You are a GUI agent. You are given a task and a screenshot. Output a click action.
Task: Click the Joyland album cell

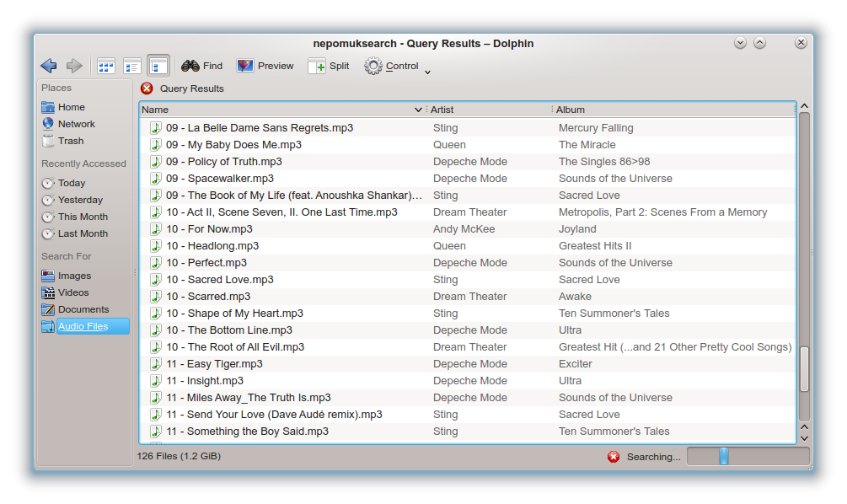point(577,229)
